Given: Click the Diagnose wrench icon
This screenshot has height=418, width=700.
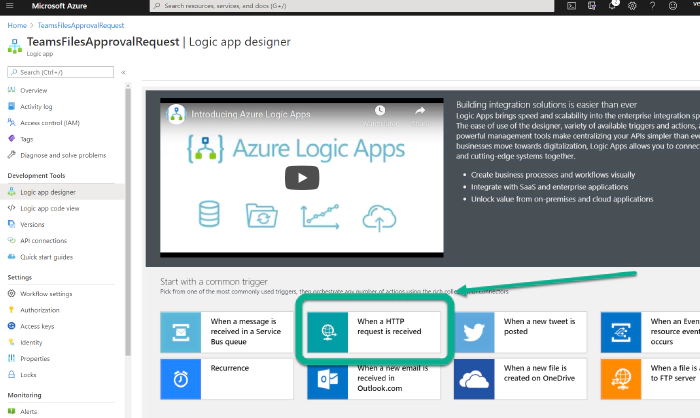Looking at the screenshot, I should pyautogui.click(x=12, y=155).
